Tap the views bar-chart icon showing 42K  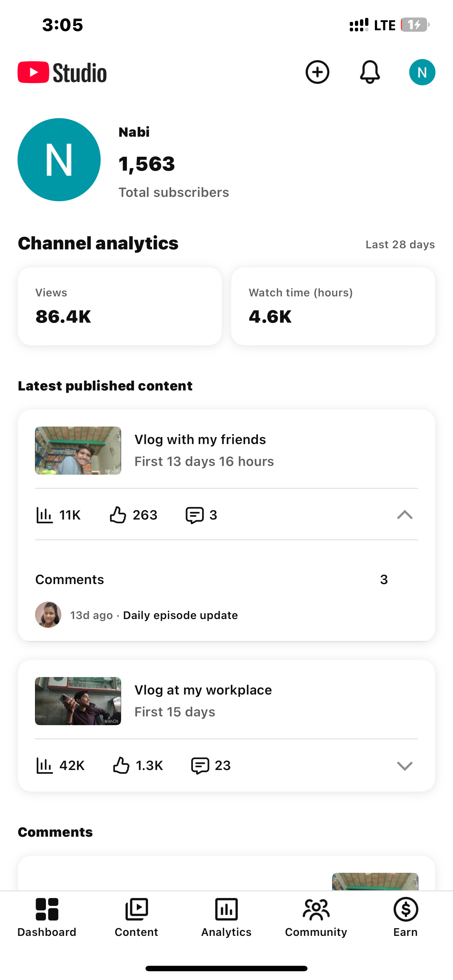[44, 765]
